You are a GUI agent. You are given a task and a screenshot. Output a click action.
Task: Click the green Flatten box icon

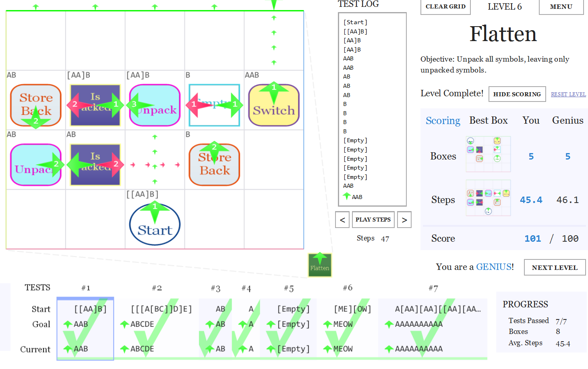pyautogui.click(x=320, y=265)
